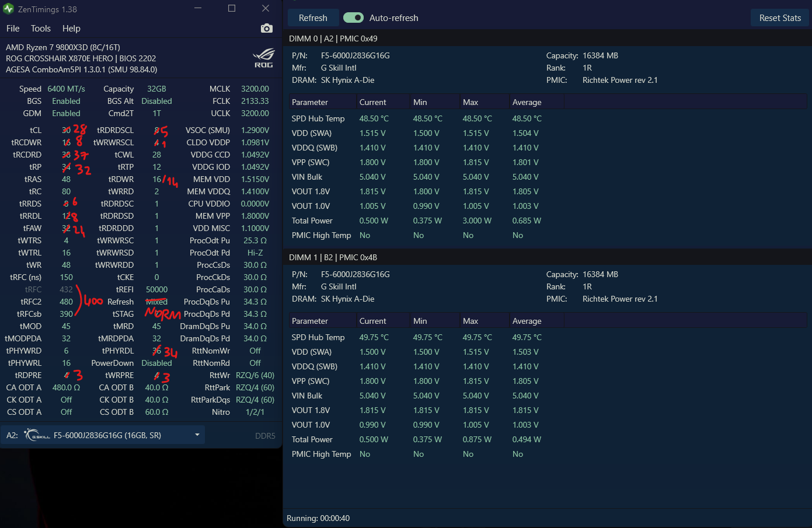Click the GDM Enabled value
The height and width of the screenshot is (528, 812).
pyautogui.click(x=66, y=113)
